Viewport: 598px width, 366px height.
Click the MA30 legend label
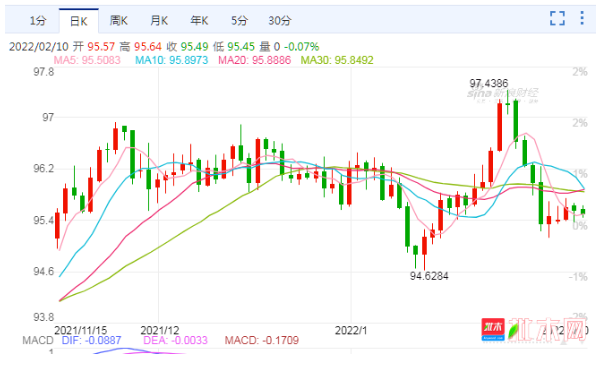pyautogui.click(x=337, y=60)
